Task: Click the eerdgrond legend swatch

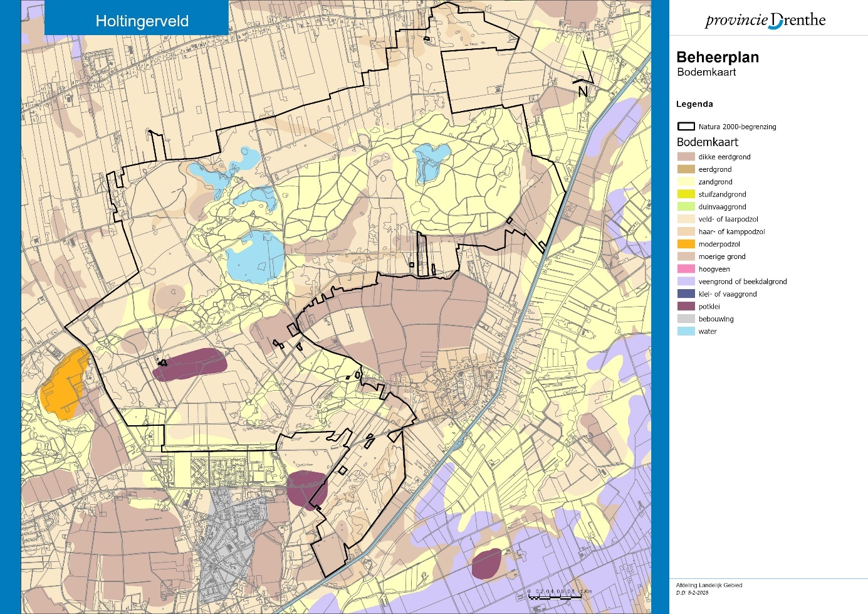Action: click(x=686, y=169)
